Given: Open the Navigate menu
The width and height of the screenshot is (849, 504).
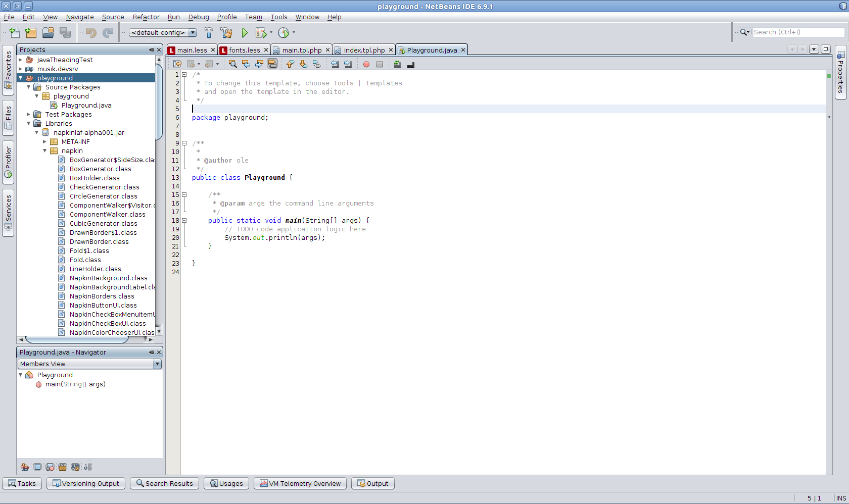Looking at the screenshot, I should [x=80, y=17].
